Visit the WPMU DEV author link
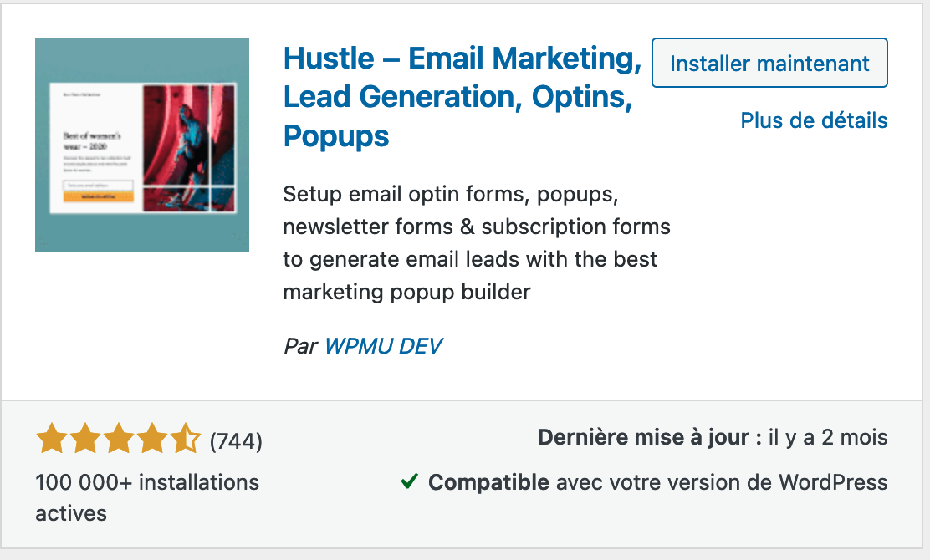Viewport: 930px width, 560px height. tap(383, 345)
